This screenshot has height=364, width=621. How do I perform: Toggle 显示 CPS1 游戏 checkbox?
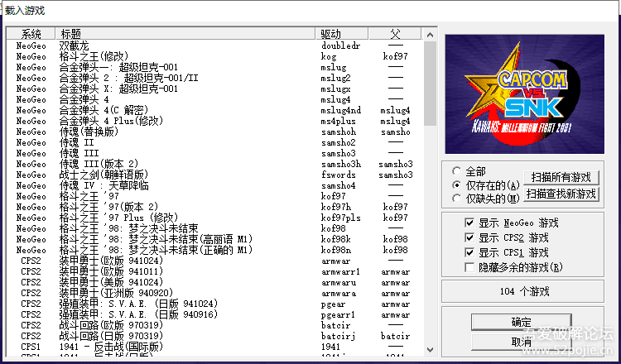point(469,252)
